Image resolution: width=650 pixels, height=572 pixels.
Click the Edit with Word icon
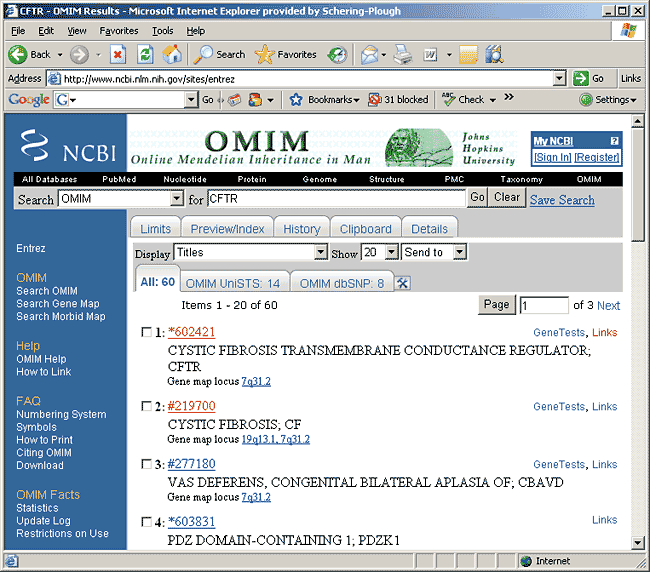pos(430,55)
